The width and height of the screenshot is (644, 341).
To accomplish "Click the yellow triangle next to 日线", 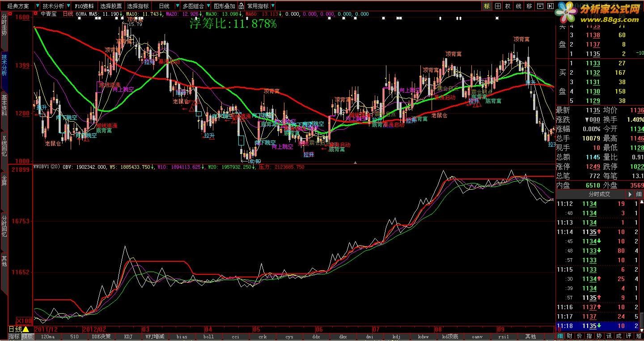I will (26, 329).
